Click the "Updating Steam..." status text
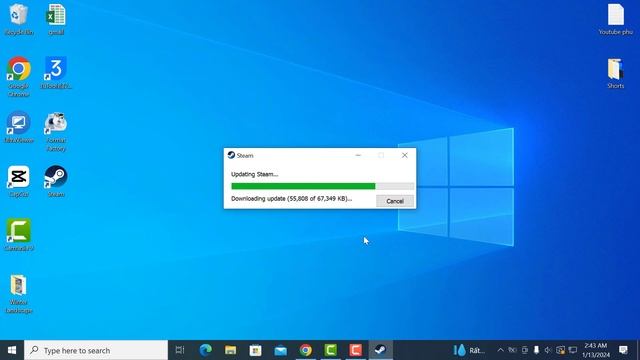Viewport: 640px width, 360px height. pos(254,174)
